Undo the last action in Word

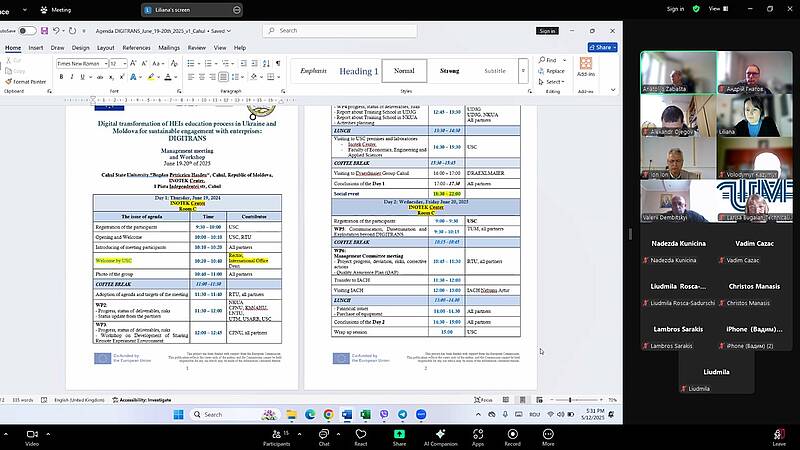click(x=56, y=31)
